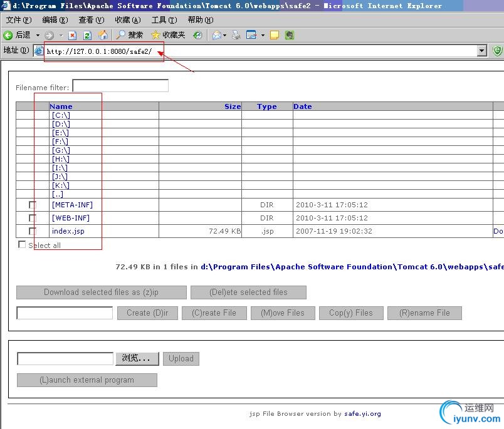This screenshot has height=429, width=504.
Task: Click the d:\Program Files path link
Action: (x=352, y=267)
